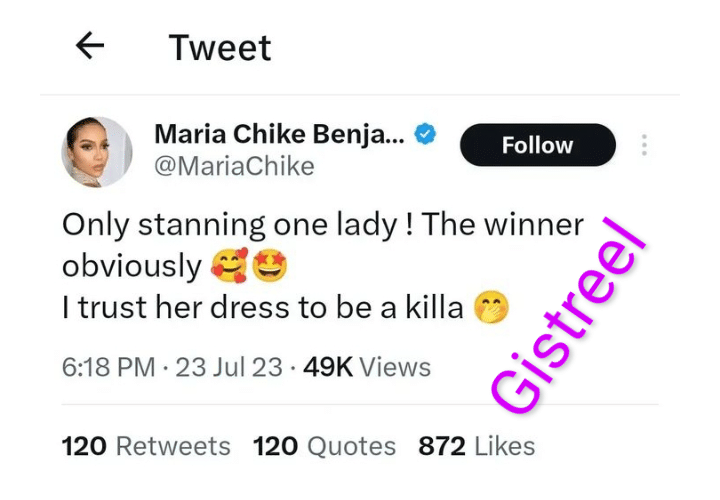The image size is (720, 500).
Task: Click the smiling face with hearts emoji
Action: point(230,267)
